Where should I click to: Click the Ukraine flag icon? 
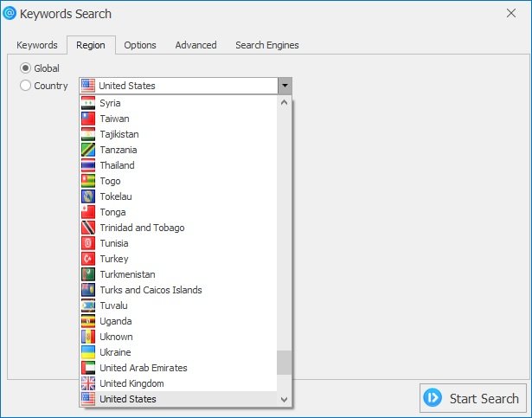pyautogui.click(x=88, y=352)
